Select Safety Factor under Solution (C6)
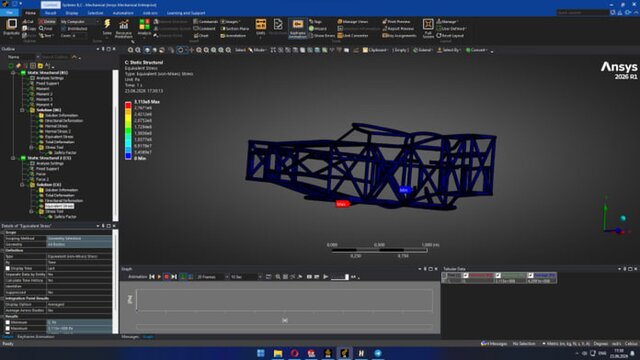The width and height of the screenshot is (640, 360). [x=65, y=217]
